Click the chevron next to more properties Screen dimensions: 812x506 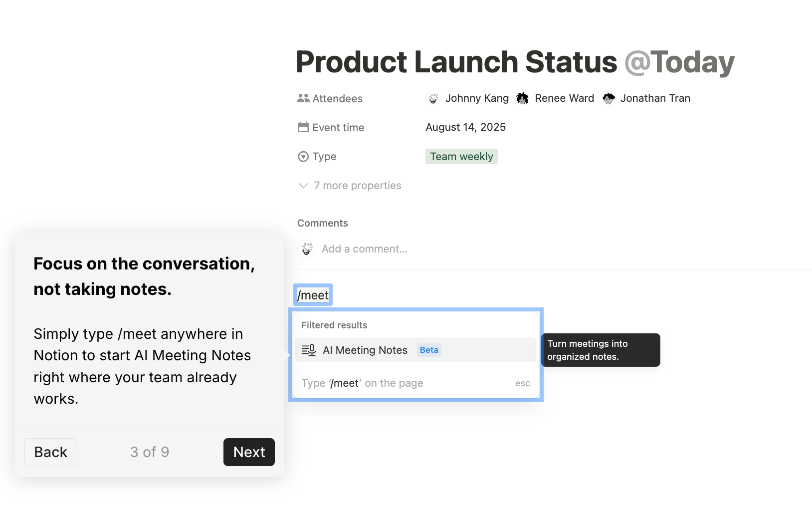tap(303, 186)
